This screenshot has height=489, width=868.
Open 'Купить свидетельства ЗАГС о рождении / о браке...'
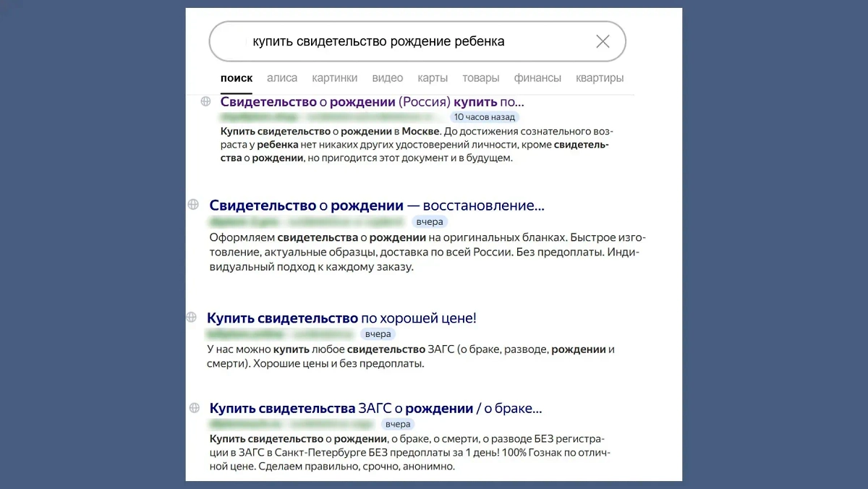click(375, 407)
